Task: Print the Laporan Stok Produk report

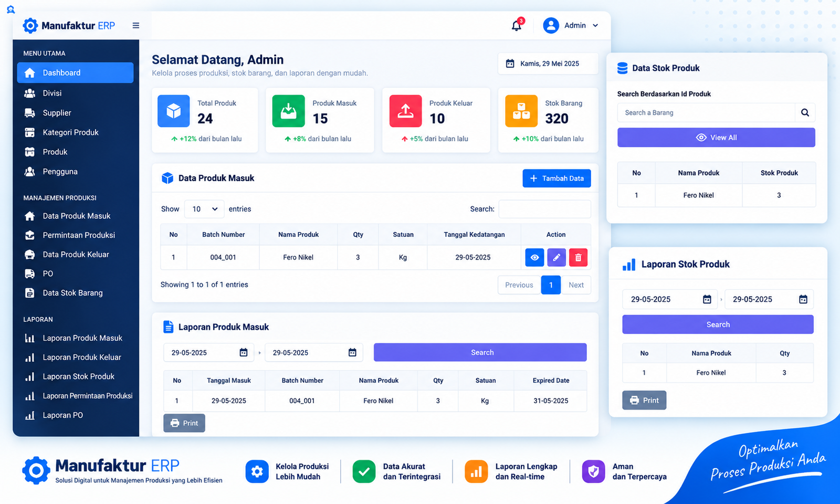Action: (644, 400)
